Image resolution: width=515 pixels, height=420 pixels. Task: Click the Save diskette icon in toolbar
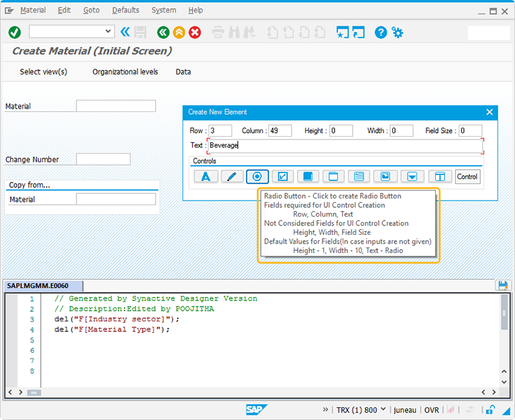click(x=140, y=32)
